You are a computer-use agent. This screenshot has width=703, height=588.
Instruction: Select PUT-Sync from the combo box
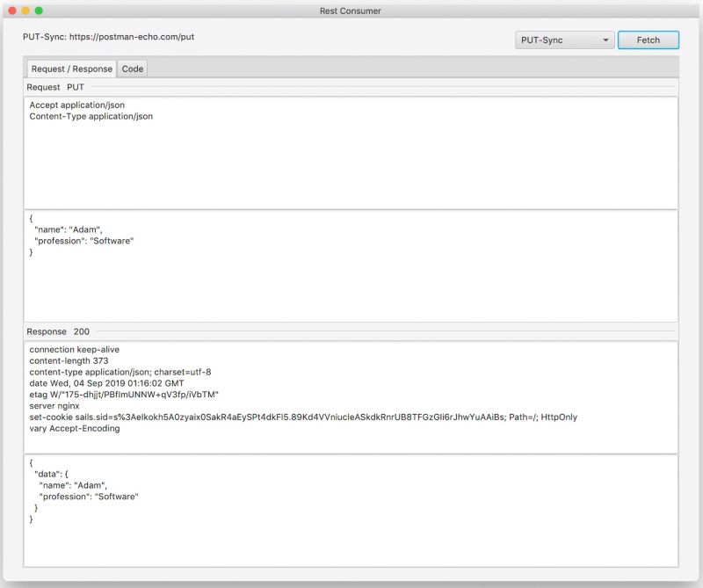(x=554, y=40)
